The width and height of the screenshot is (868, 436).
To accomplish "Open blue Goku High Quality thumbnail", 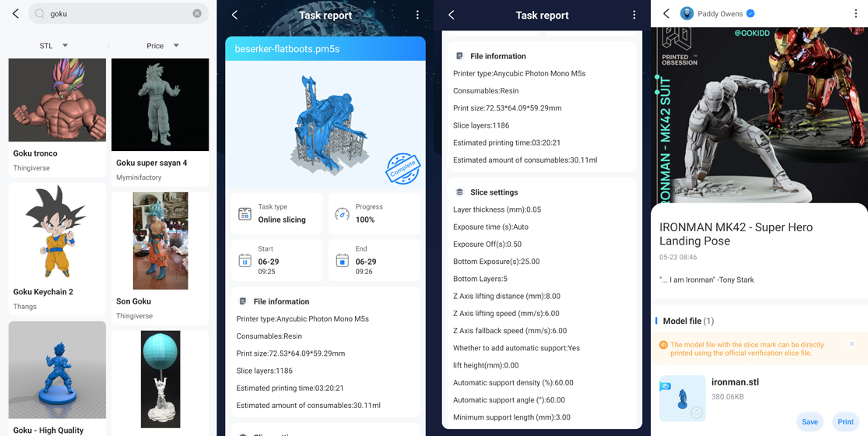I will pos(57,370).
